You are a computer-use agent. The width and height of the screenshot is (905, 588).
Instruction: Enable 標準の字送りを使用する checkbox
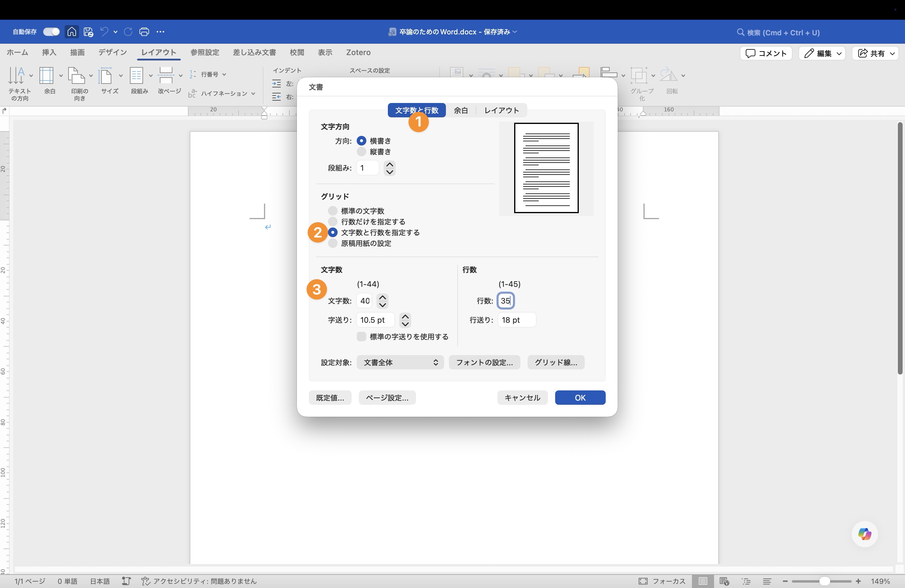click(x=361, y=337)
